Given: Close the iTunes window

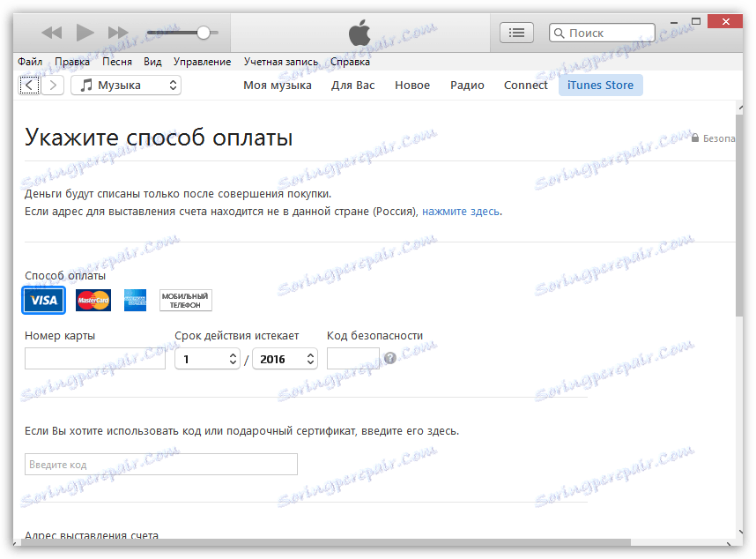Looking at the screenshot, I should [x=726, y=21].
